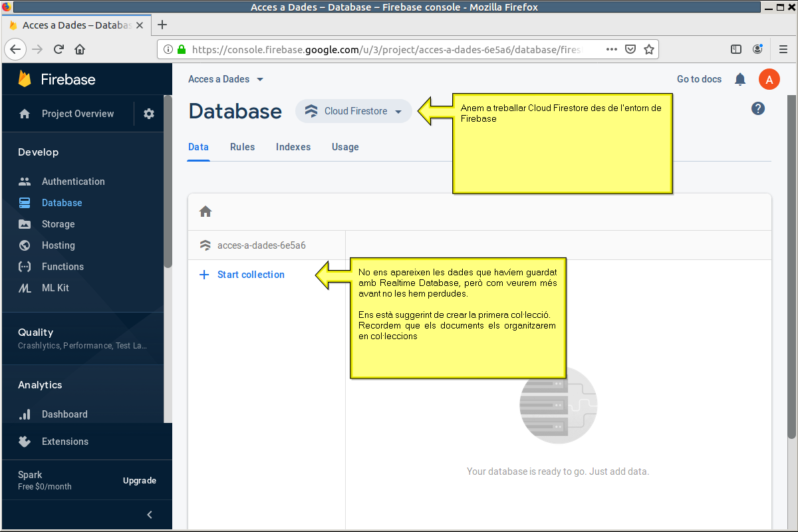Click the Authentication people icon
Image resolution: width=798 pixels, height=532 pixels.
pos(25,182)
